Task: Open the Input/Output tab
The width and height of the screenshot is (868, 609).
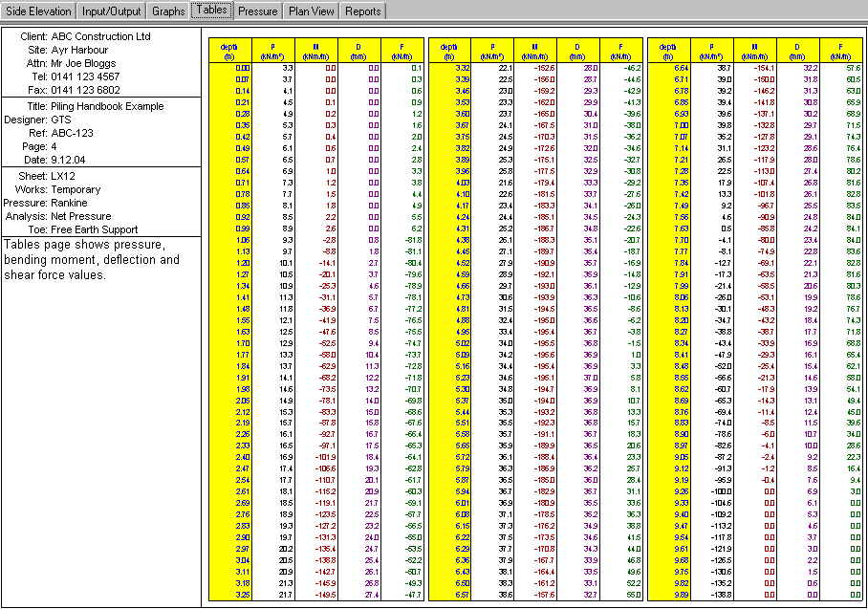Action: pyautogui.click(x=111, y=11)
